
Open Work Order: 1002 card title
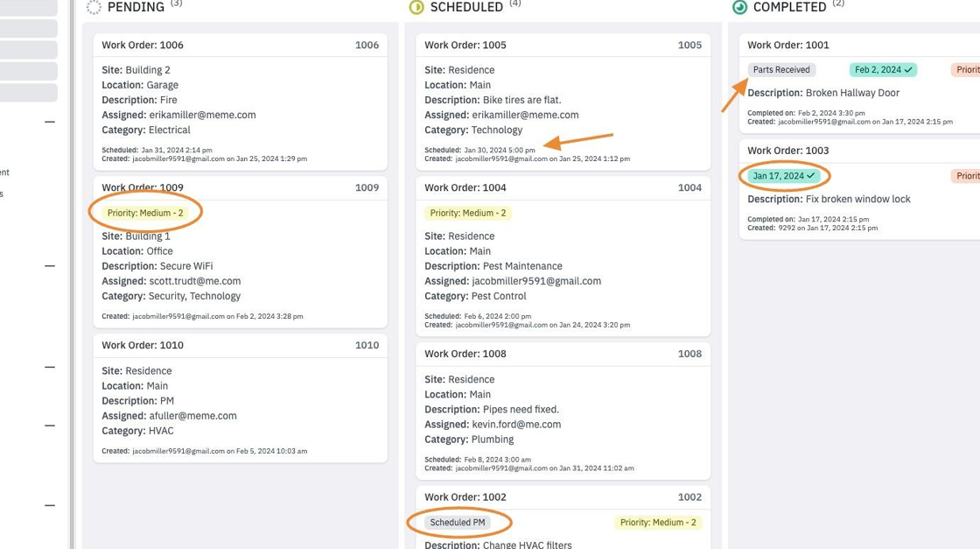(465, 497)
